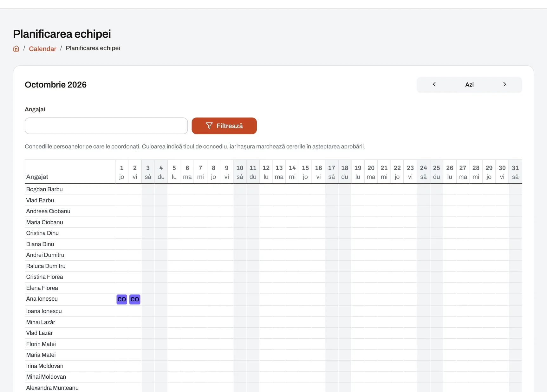Open Ana Ionescu's CO leave on day 2
547x392 pixels.
135,299
